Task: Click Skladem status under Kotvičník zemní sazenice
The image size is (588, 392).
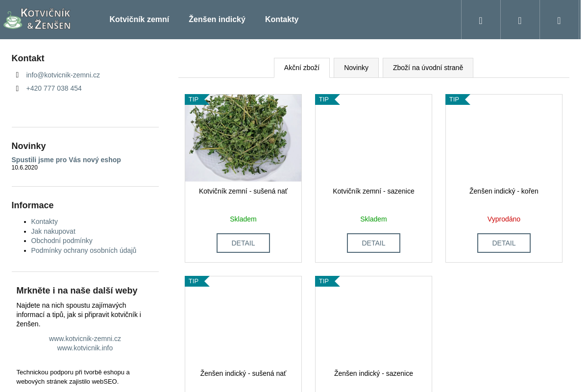Action: (x=373, y=219)
